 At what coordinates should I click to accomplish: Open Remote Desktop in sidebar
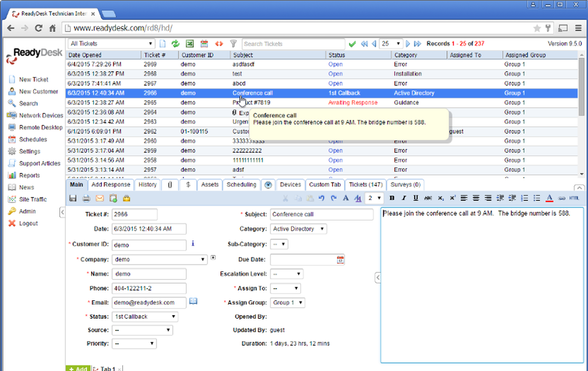[41, 128]
